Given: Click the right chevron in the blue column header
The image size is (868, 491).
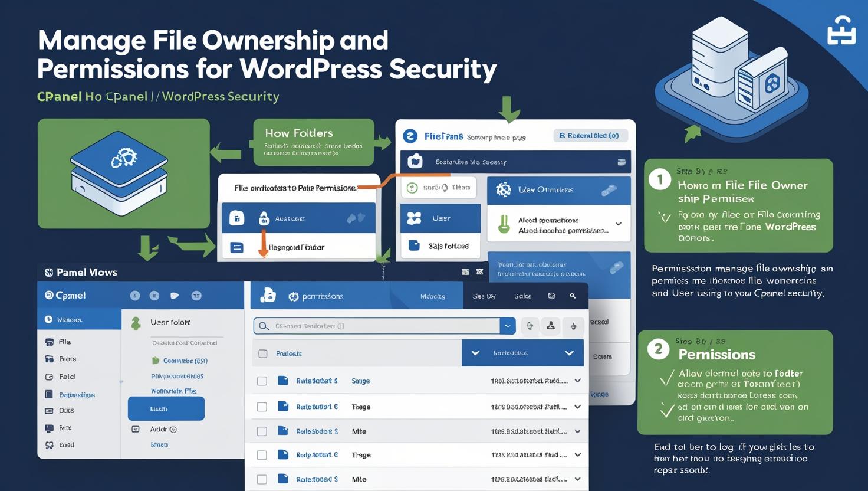Looking at the screenshot, I should click(569, 353).
